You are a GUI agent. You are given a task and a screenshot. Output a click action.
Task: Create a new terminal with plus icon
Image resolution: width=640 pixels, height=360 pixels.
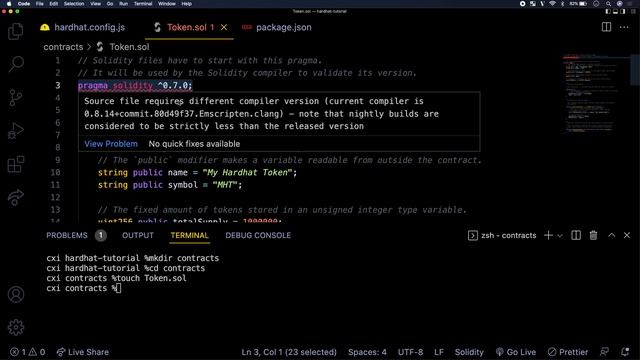coord(548,236)
